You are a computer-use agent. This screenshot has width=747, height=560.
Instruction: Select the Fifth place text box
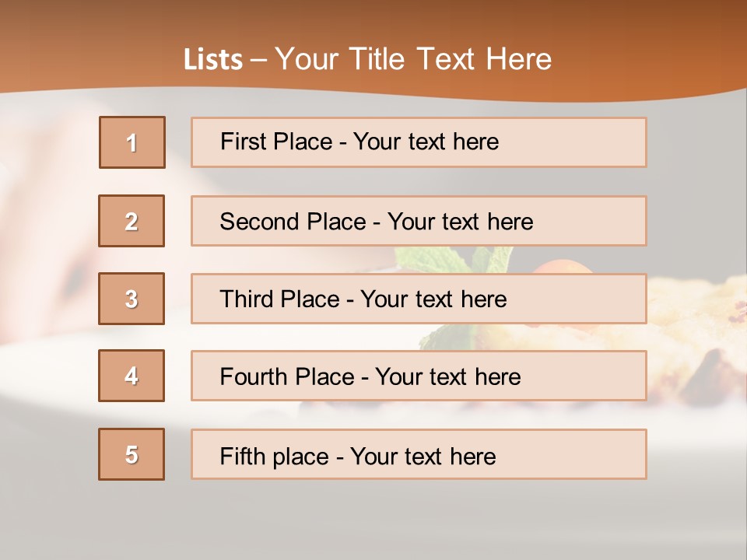pyautogui.click(x=419, y=454)
